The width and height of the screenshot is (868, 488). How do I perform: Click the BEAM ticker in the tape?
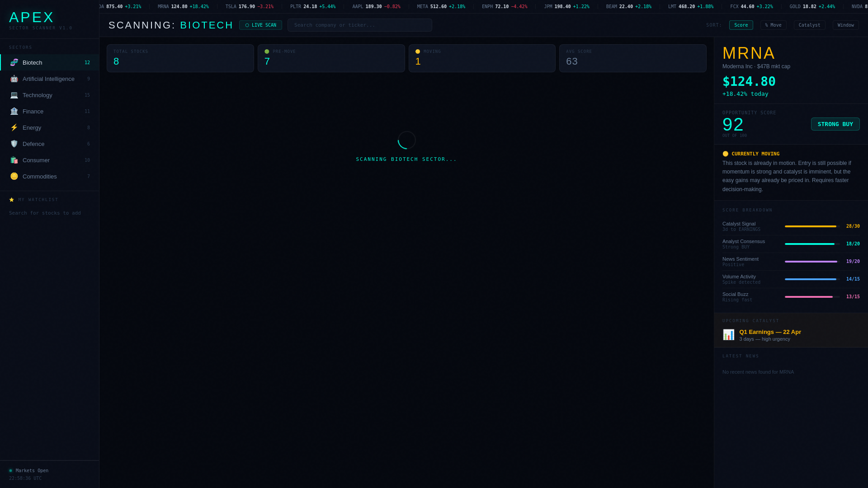tap(629, 7)
